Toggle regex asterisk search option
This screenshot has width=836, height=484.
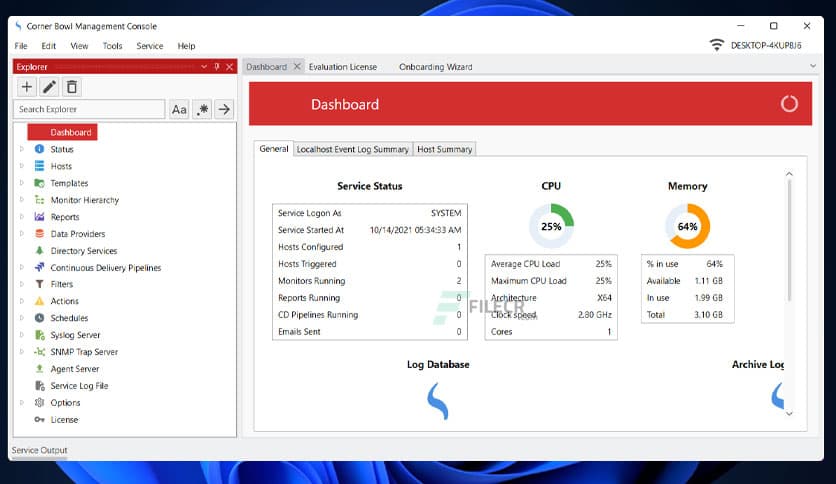pyautogui.click(x=202, y=109)
